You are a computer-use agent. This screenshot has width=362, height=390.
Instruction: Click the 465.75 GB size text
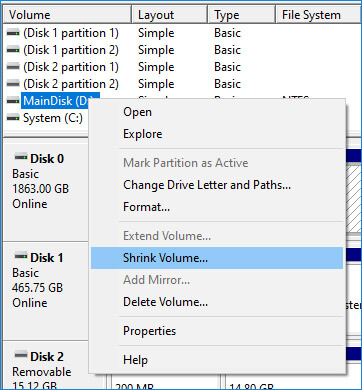pos(37,288)
